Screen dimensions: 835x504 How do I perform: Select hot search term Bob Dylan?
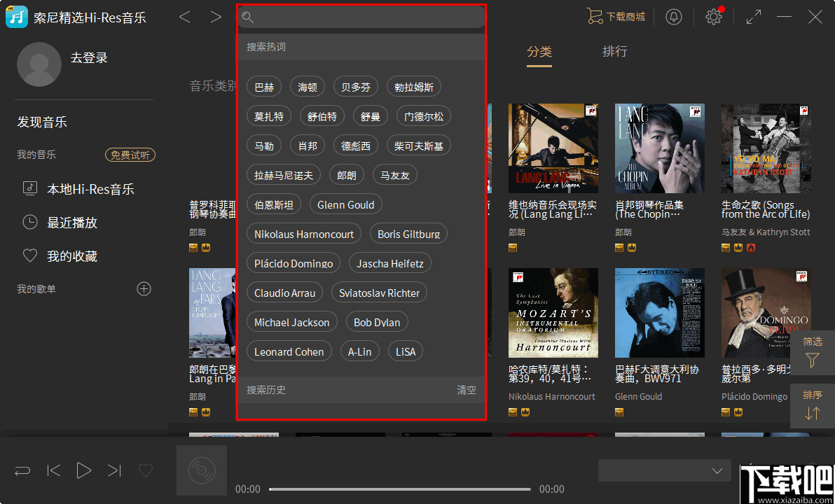click(x=377, y=322)
